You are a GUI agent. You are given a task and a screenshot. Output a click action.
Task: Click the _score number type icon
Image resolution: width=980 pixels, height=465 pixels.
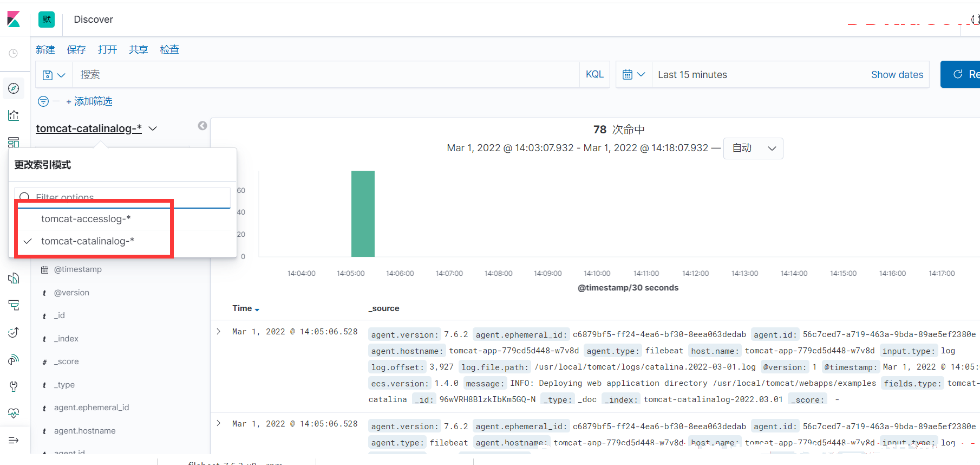click(x=44, y=362)
